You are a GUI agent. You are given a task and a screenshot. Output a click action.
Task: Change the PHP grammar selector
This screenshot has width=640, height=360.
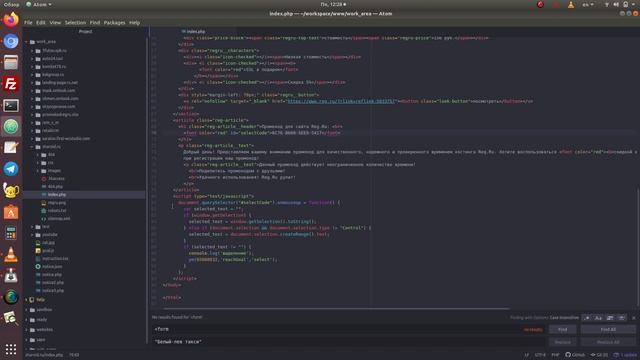tap(555, 355)
